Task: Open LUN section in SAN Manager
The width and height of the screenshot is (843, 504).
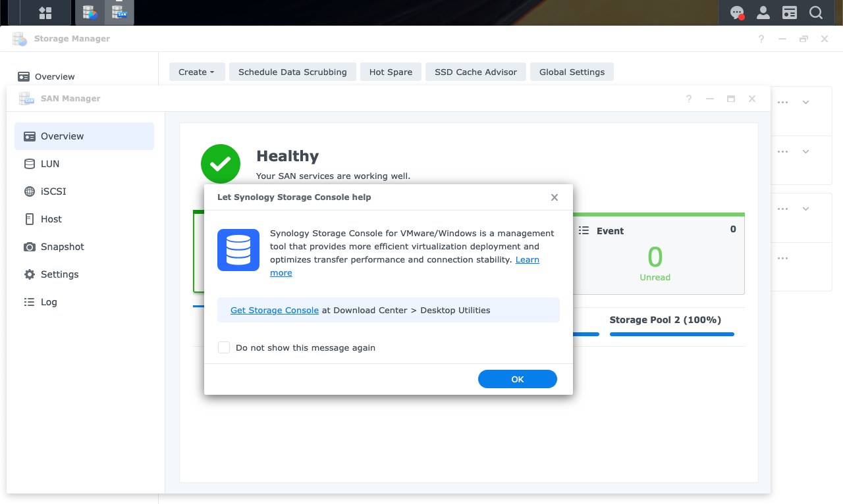Action: pyautogui.click(x=84, y=164)
